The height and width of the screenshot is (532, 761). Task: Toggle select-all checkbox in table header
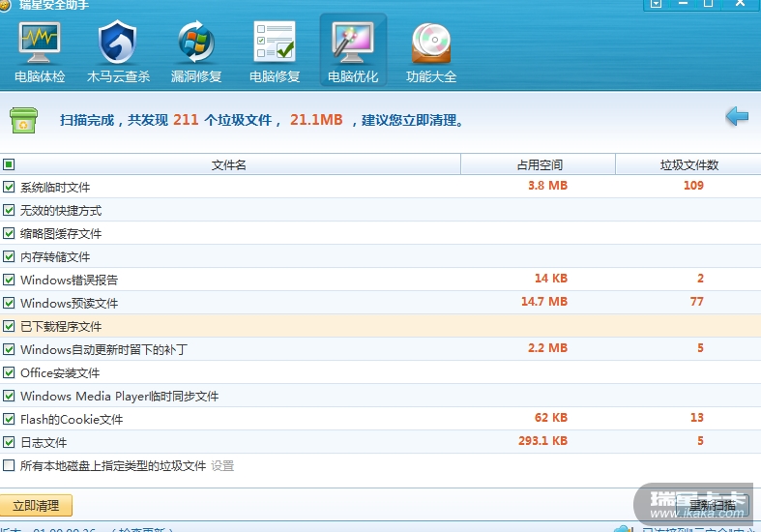[x=10, y=164]
